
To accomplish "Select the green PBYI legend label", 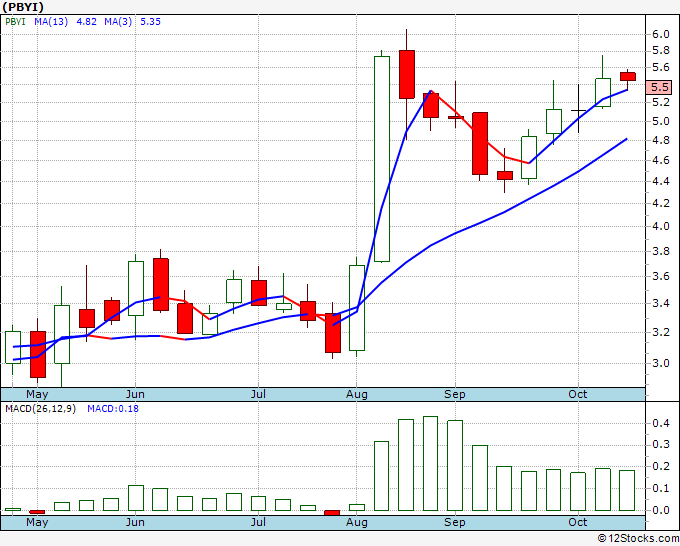I will click(15, 22).
